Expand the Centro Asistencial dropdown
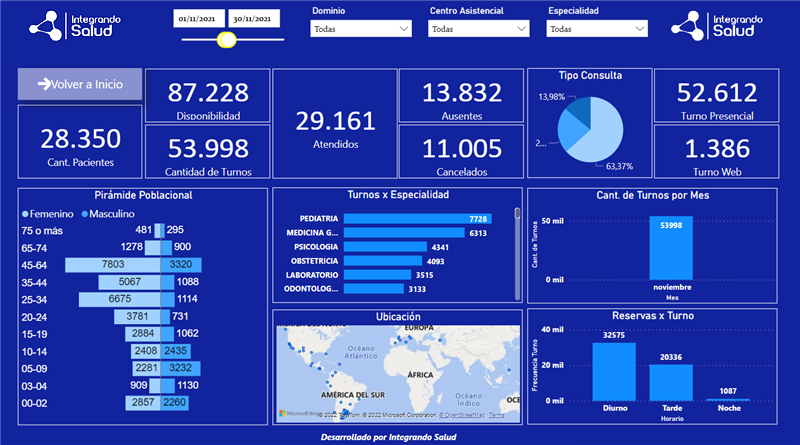 [x=478, y=29]
